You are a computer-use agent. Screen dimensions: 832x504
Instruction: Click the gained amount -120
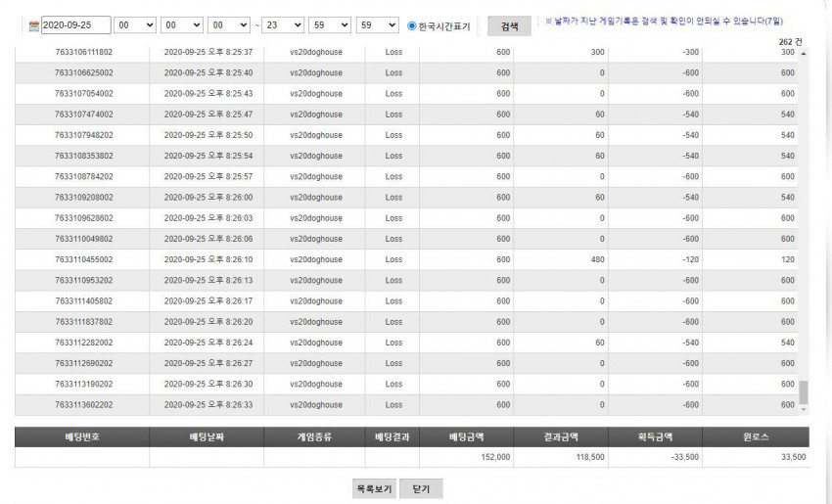[x=691, y=259]
